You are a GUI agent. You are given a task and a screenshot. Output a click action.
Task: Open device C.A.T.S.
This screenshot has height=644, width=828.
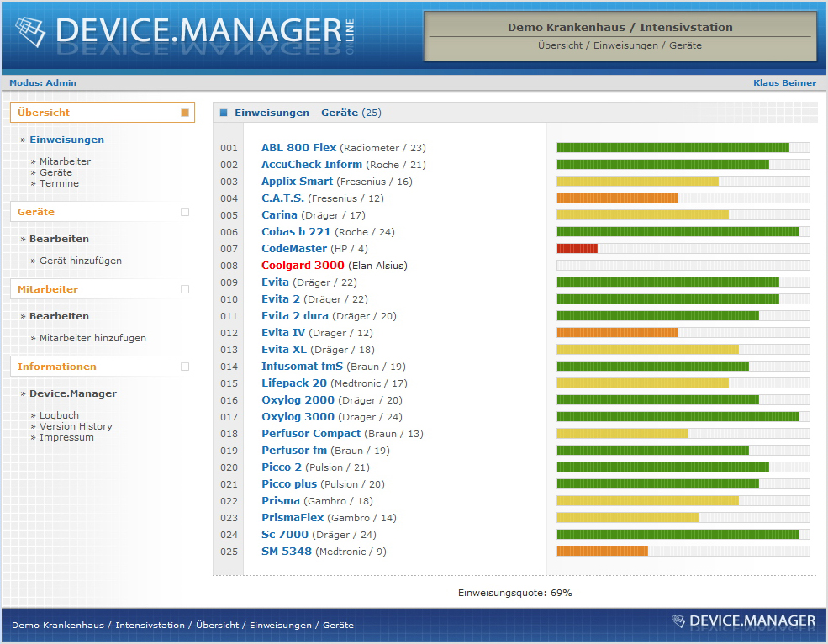[282, 198]
